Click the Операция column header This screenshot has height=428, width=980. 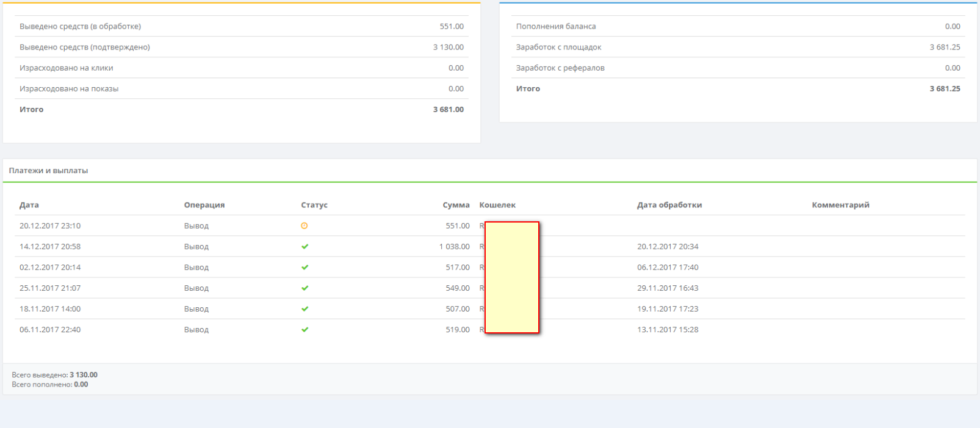coord(204,205)
